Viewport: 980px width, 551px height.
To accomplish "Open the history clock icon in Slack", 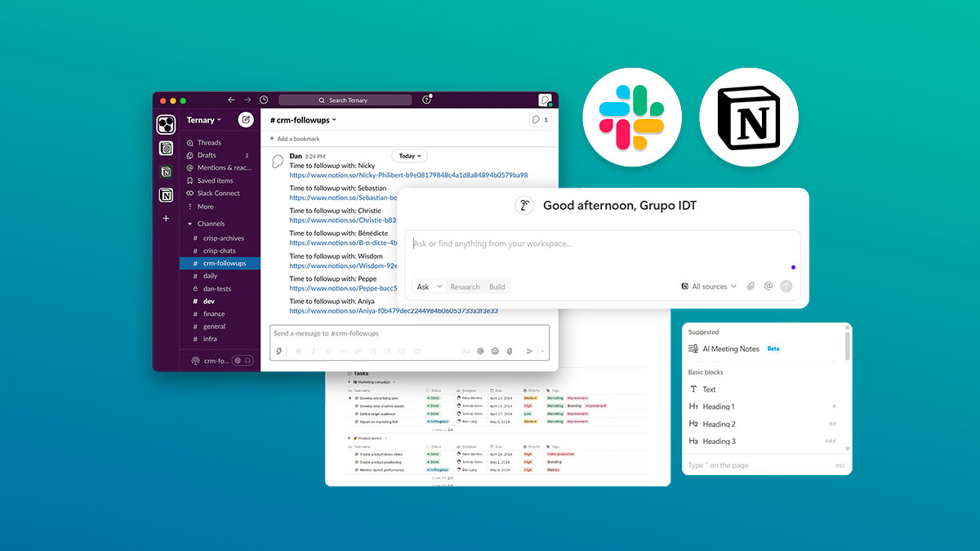I will [264, 100].
